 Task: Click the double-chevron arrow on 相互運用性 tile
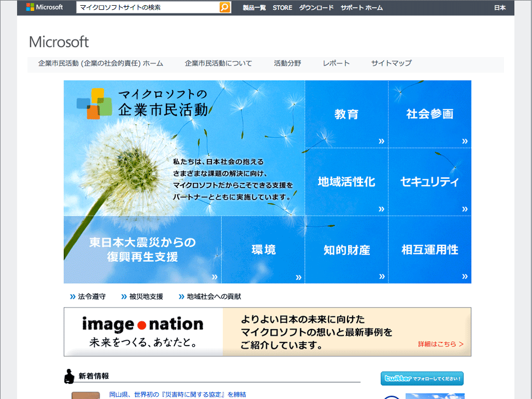tap(465, 276)
